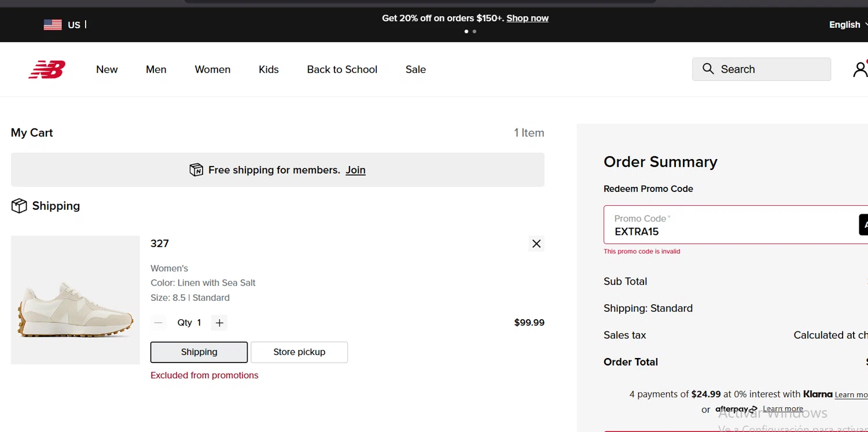Open the Women menu

click(212, 69)
